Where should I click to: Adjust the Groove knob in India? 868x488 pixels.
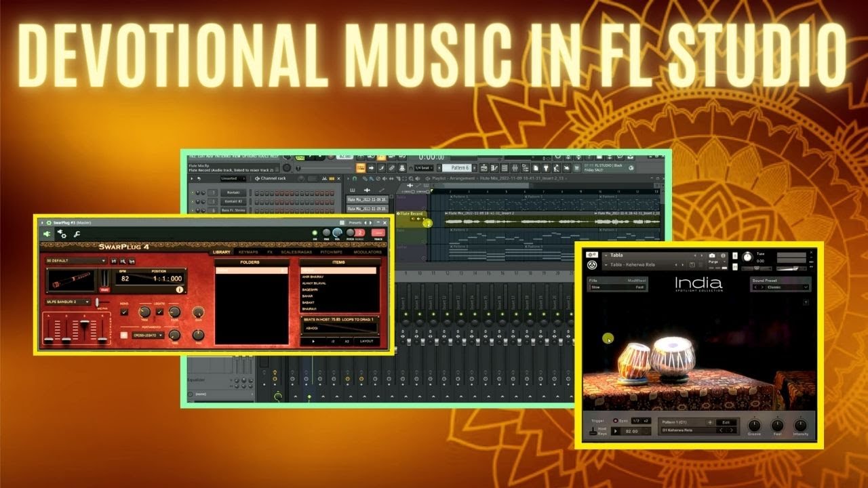pyautogui.click(x=754, y=426)
